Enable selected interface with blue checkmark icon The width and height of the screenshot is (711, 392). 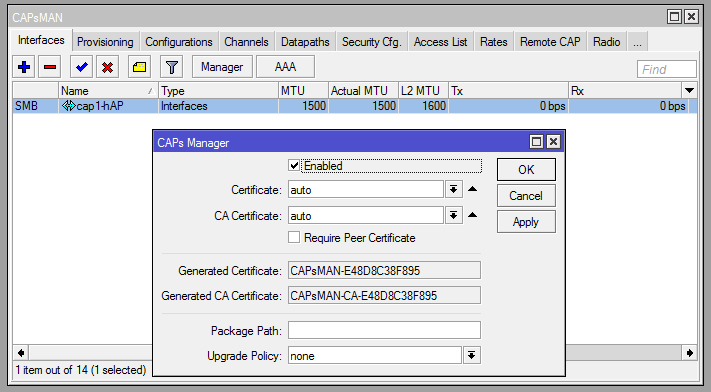tap(82, 67)
